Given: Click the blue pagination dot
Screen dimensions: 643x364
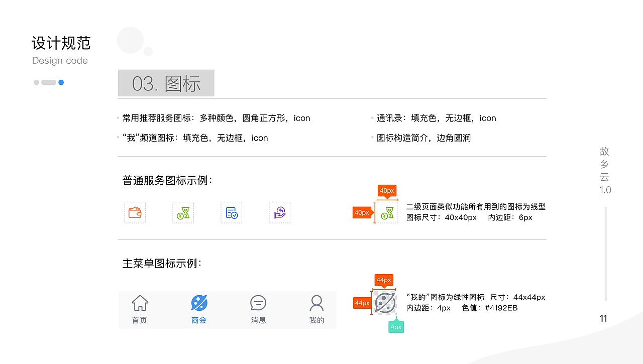Looking at the screenshot, I should [61, 82].
